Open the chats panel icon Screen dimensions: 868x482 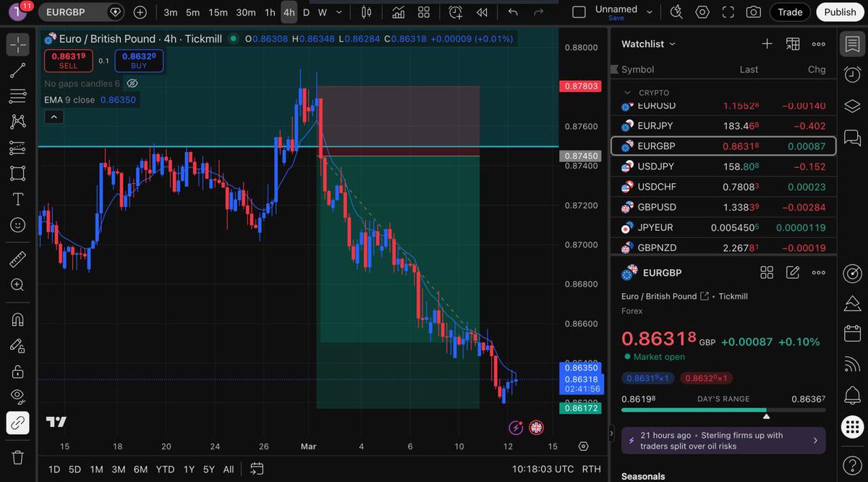click(x=852, y=137)
